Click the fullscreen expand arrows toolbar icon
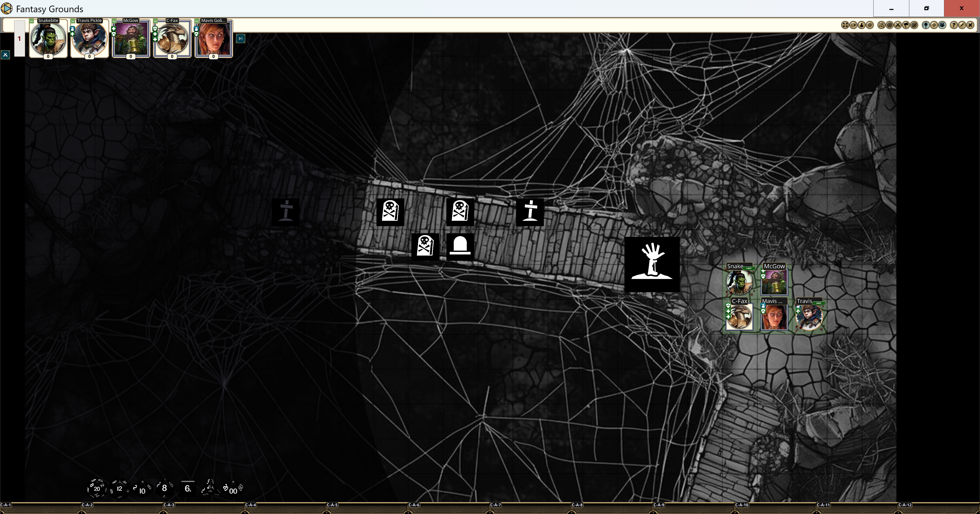The image size is (980, 514). click(845, 25)
